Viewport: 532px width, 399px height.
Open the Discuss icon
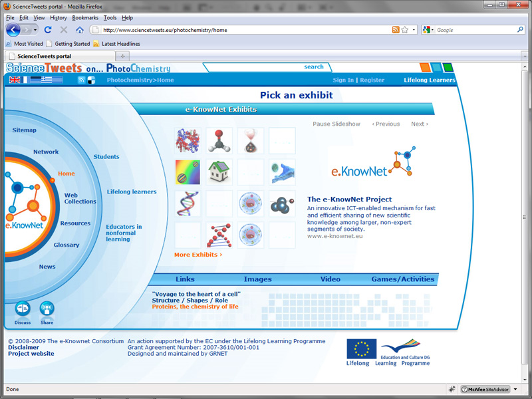pyautogui.click(x=23, y=309)
